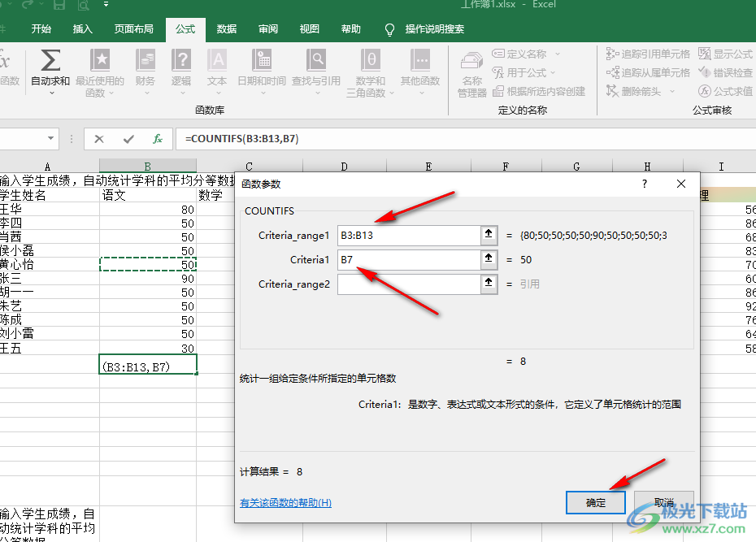
Task: Click the Criteria1 input field
Action: 409,259
